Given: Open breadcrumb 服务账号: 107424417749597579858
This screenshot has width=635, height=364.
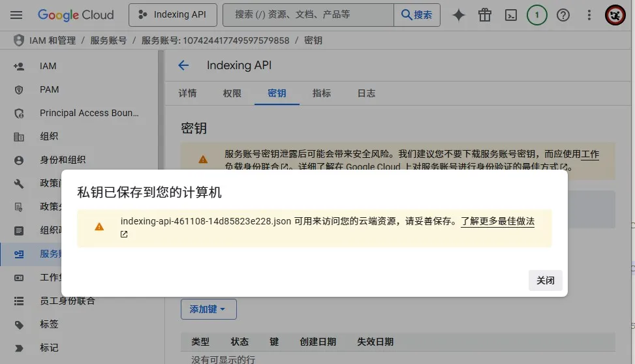Looking at the screenshot, I should point(215,40).
